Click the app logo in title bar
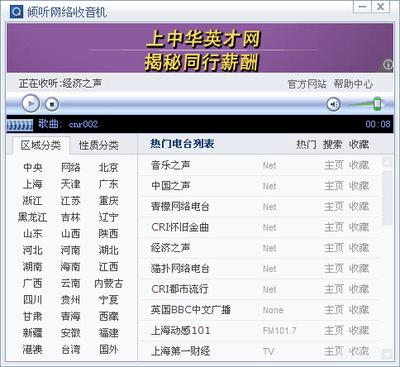The image size is (400, 367). pyautogui.click(x=16, y=12)
